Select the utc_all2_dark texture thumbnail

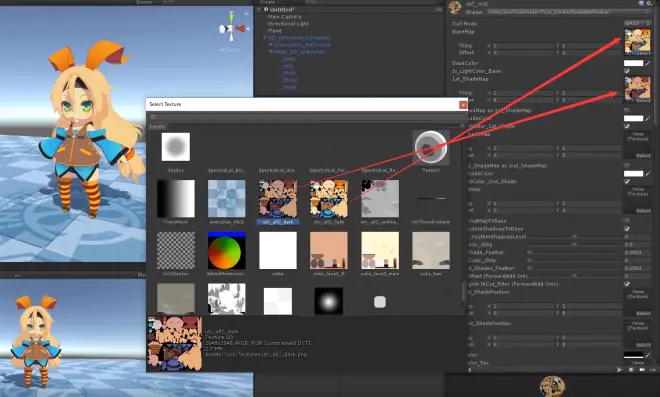(277, 199)
